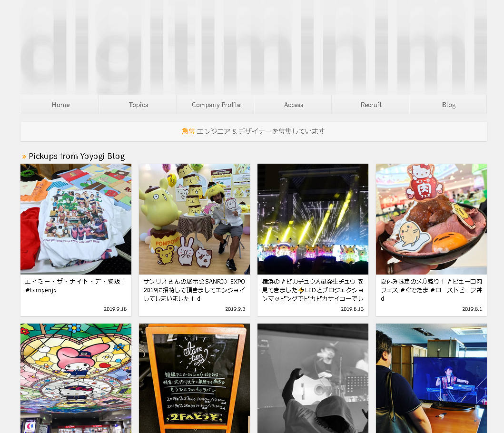View the Pikachu stage light show photo
The image size is (504, 433).
[x=313, y=219]
